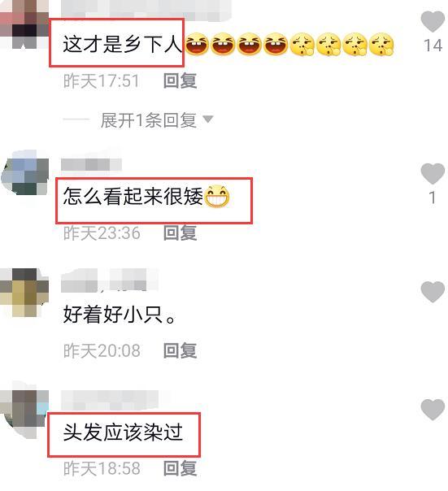This screenshot has width=448, height=491.
Task: Like the comment "好着好小只。"
Action: [x=433, y=292]
